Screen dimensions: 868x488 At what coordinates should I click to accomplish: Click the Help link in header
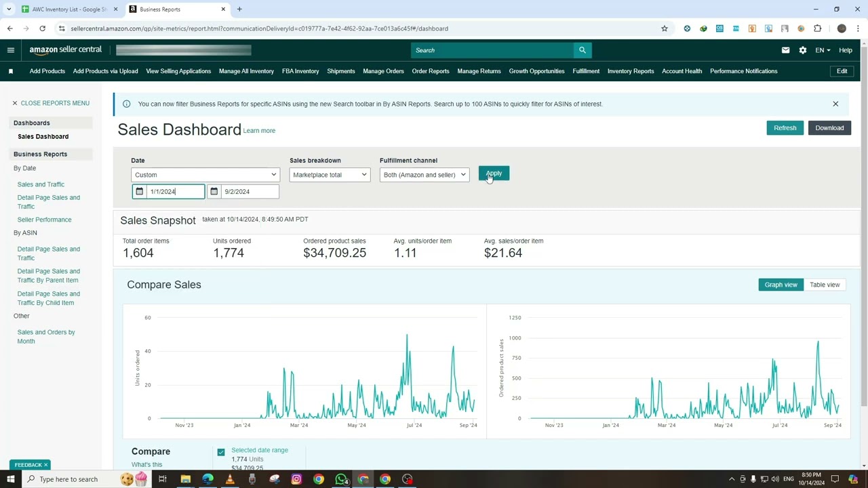tap(845, 50)
